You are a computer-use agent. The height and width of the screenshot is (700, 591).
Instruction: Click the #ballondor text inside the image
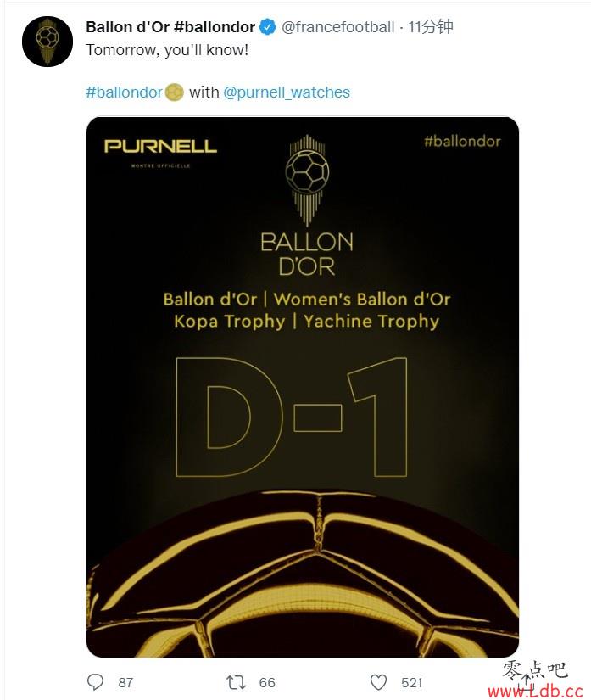click(462, 142)
